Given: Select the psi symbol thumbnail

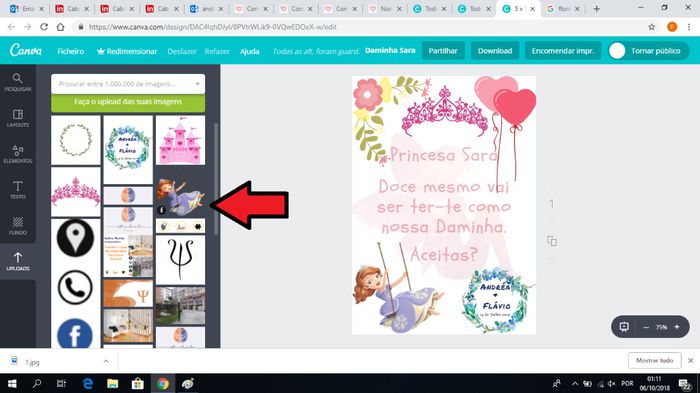Looking at the screenshot, I should click(180, 260).
